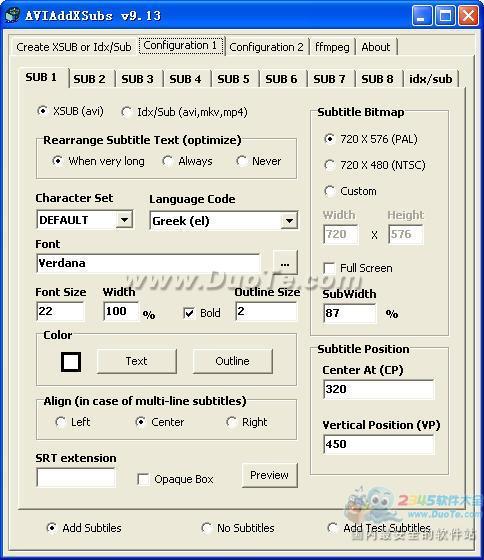The image size is (484, 560).
Task: Switch to the Configuration 2 tab
Action: tap(266, 47)
